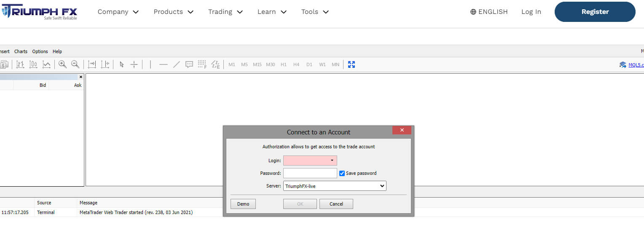Toggle fullscreen mode icon
The image size is (644, 249).
pos(352,64)
